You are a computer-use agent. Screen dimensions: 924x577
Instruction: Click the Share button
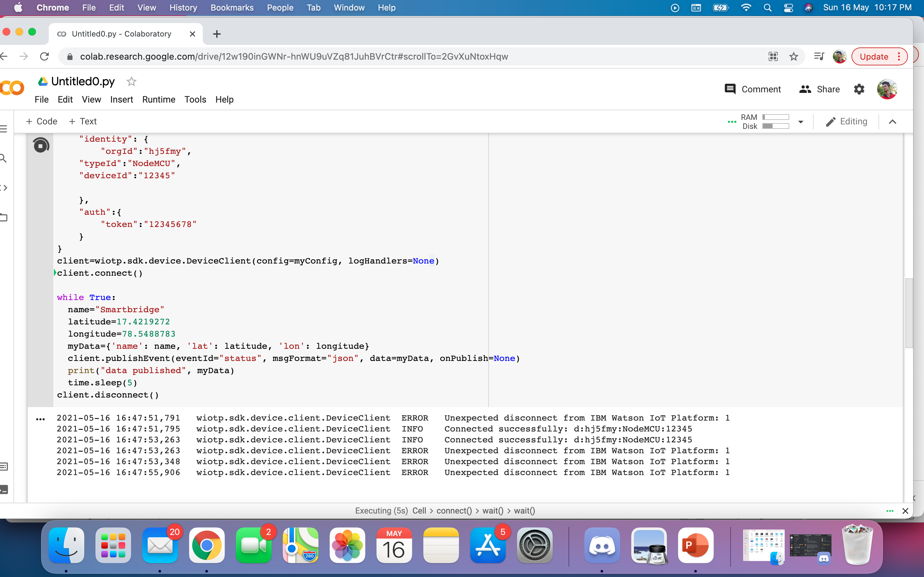819,89
